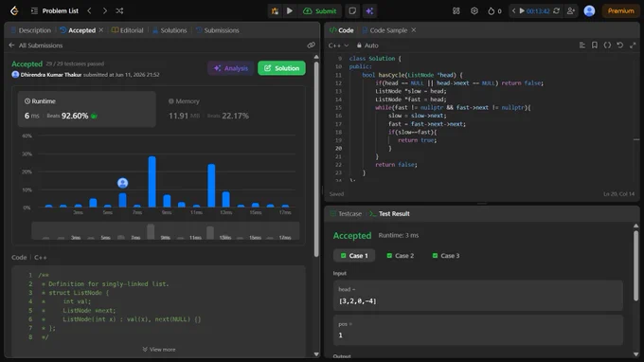Open the C++ language dropdown
This screenshot has height=362, width=644.
338,45
